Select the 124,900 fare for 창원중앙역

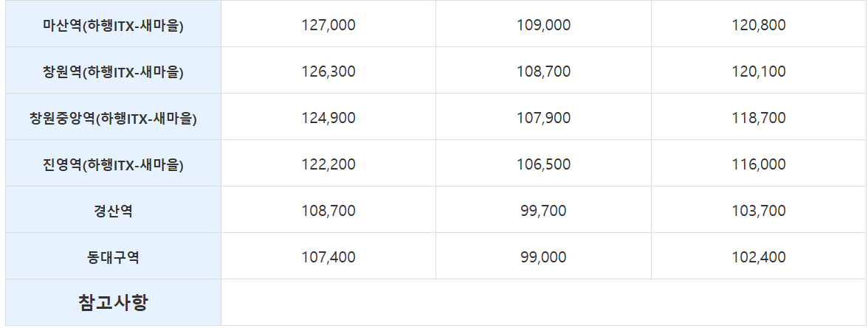[x=328, y=118]
